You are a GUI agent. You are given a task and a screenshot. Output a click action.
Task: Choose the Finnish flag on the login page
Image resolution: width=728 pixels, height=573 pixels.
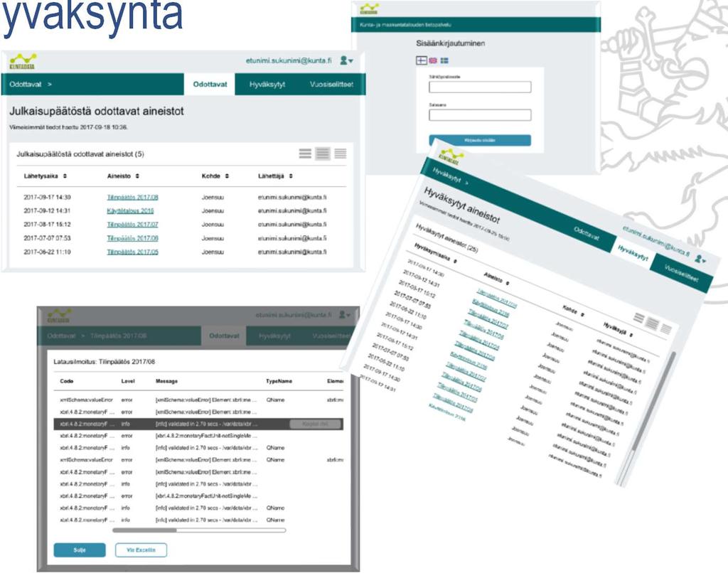tap(421, 60)
